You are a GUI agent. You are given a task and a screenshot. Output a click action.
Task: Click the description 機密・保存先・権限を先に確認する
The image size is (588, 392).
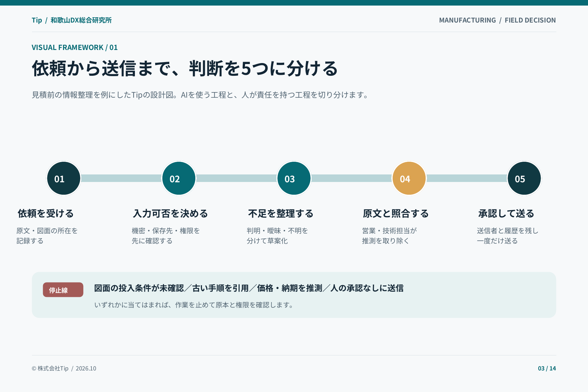[x=166, y=236]
